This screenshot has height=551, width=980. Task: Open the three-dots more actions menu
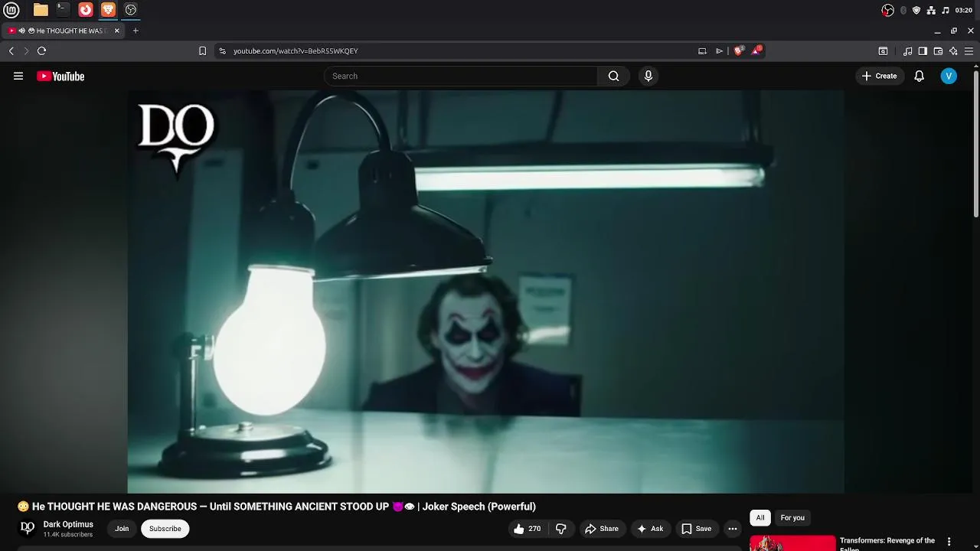pos(733,529)
